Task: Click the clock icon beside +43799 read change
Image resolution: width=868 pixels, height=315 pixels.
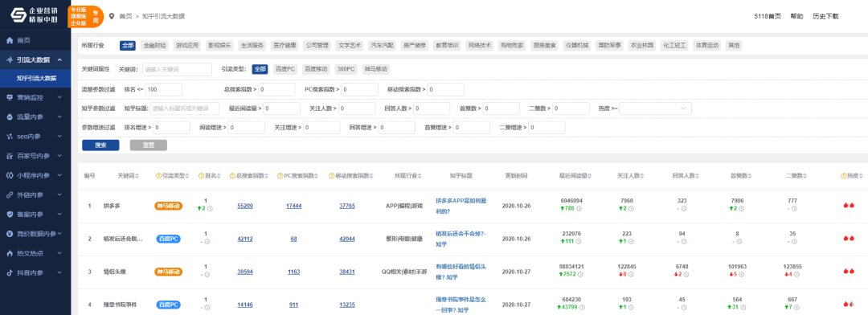Action: tap(583, 307)
